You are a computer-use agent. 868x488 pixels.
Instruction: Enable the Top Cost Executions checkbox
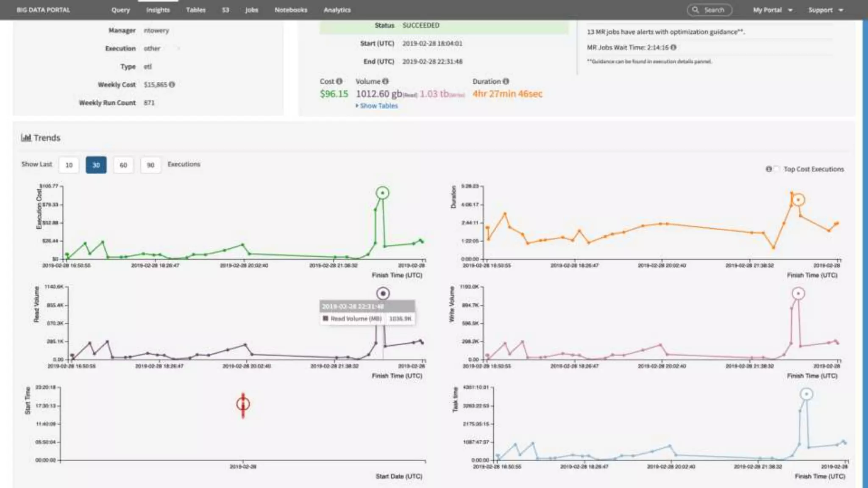[x=776, y=169]
